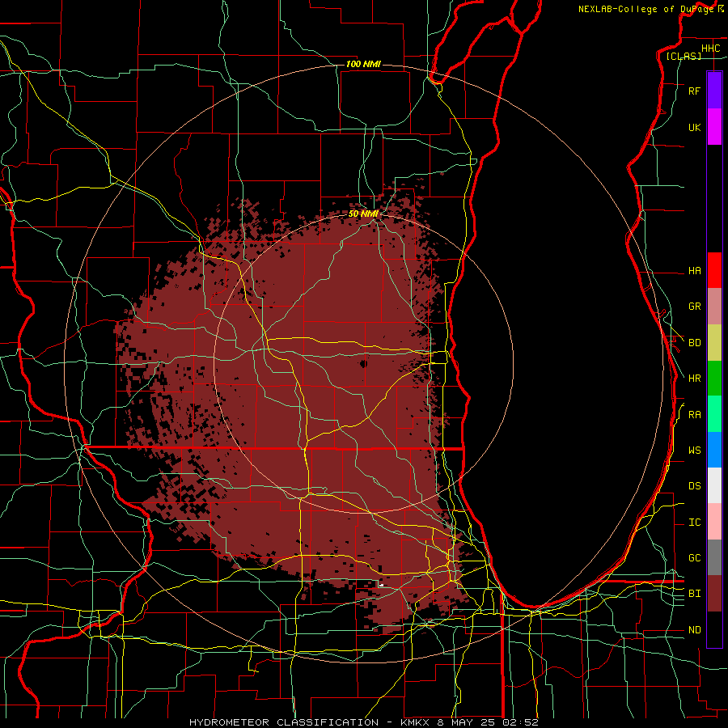The height and width of the screenshot is (728, 728).
Task: Click the UK magenta legend swatch
Action: (x=714, y=127)
